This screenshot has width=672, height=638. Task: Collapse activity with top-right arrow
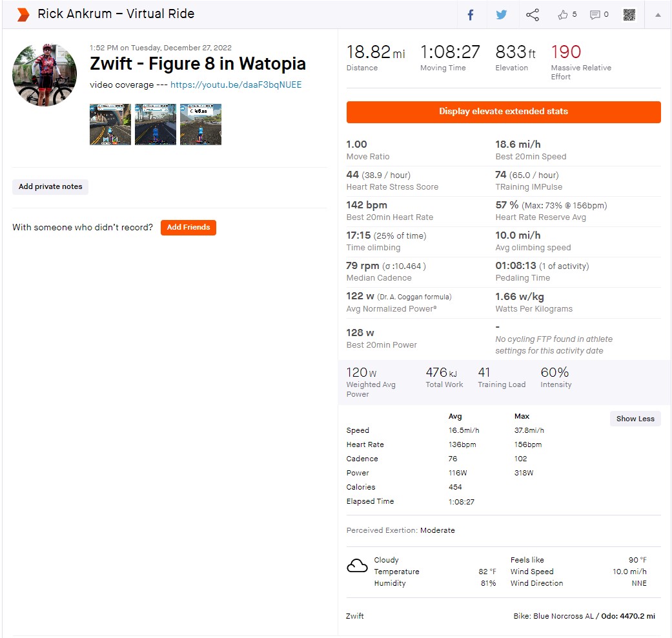coord(658,15)
